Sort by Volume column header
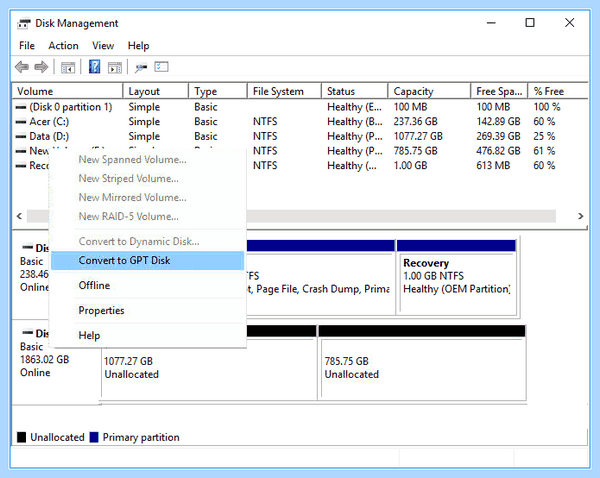 click(x=67, y=91)
